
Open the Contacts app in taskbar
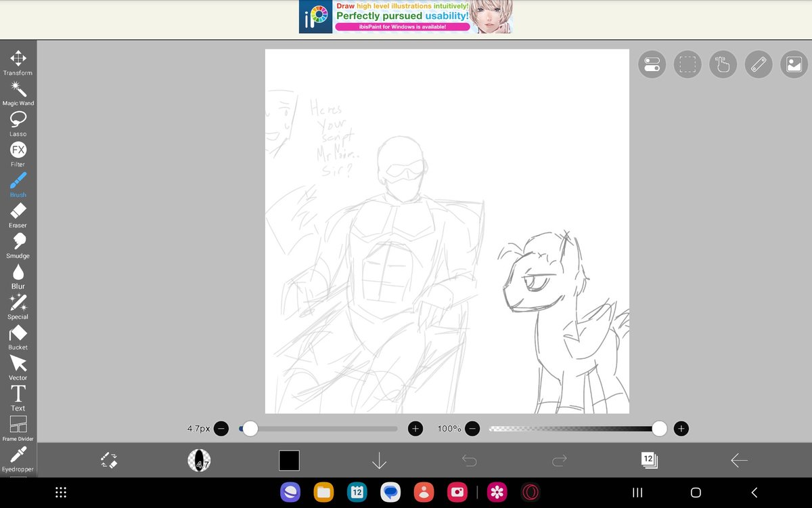[424, 492]
